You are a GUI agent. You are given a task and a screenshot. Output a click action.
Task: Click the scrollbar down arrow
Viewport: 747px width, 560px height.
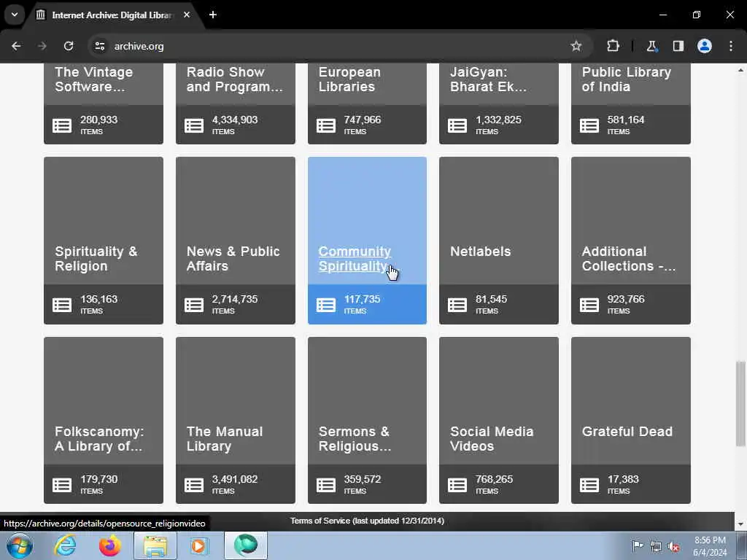tap(740, 525)
